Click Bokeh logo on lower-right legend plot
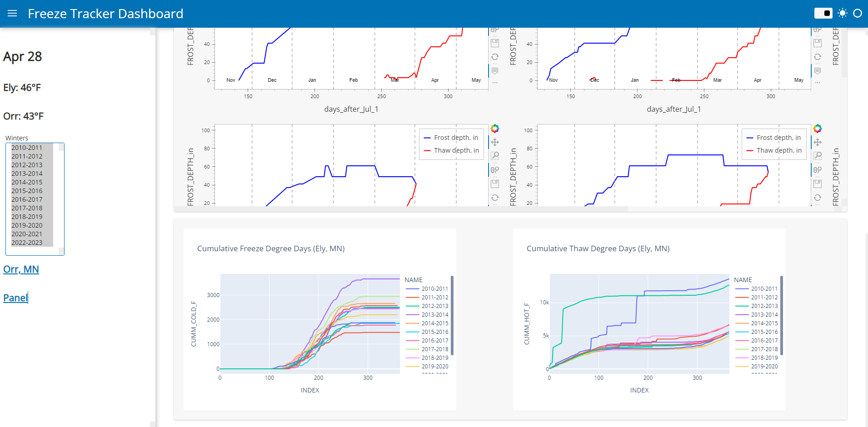 818,129
